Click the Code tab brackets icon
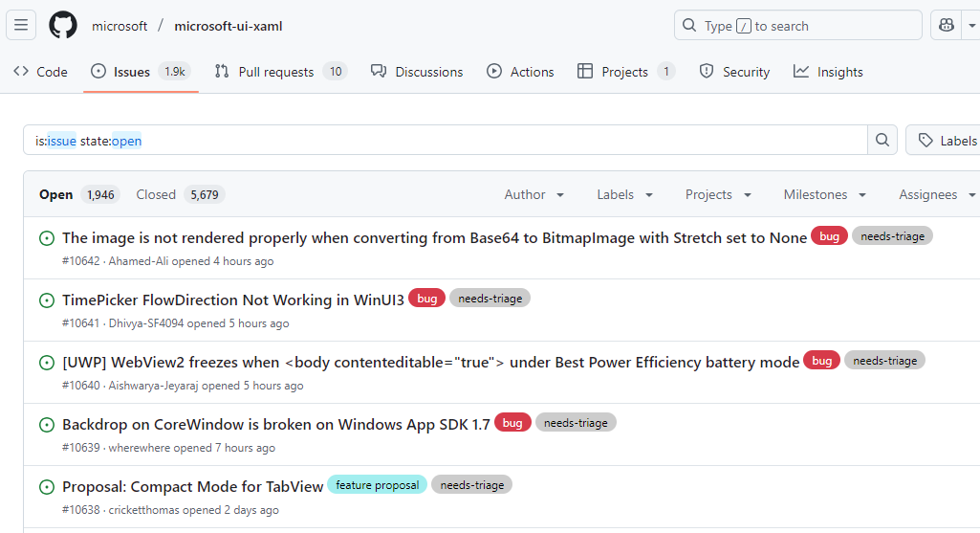This screenshot has width=980, height=533. click(x=21, y=72)
